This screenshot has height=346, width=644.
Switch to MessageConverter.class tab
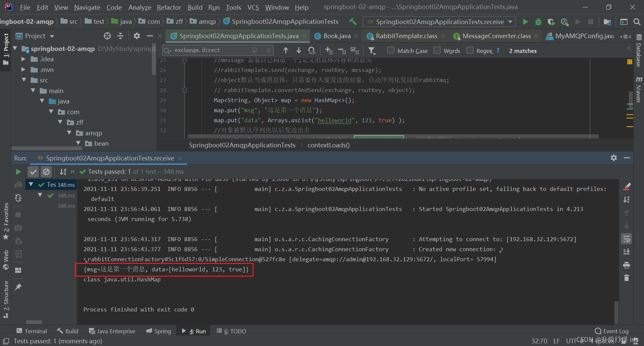pos(496,36)
